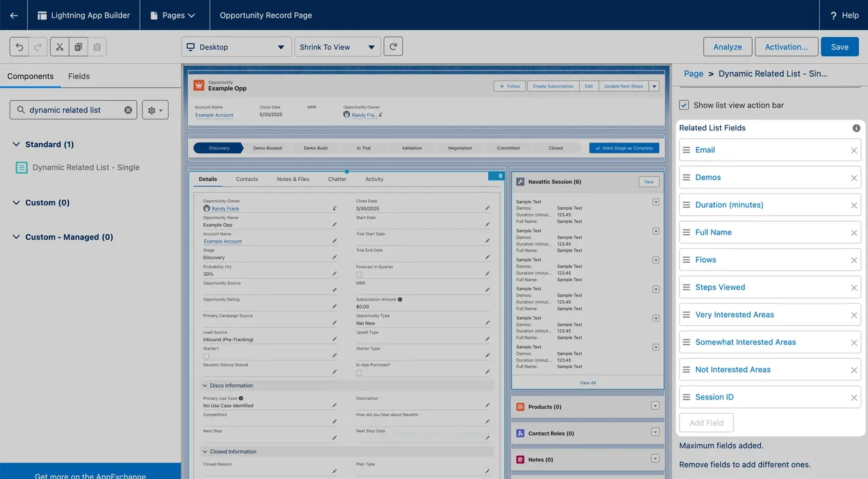Viewport: 868px width, 479px height.
Task: Remove the Not Interested Areas field
Action: click(854, 370)
